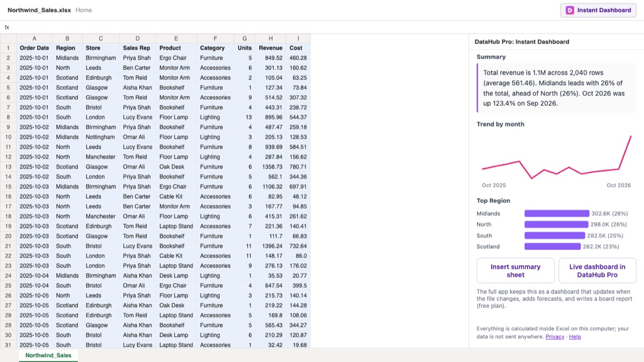Open the Home ribbon tab

(x=83, y=10)
